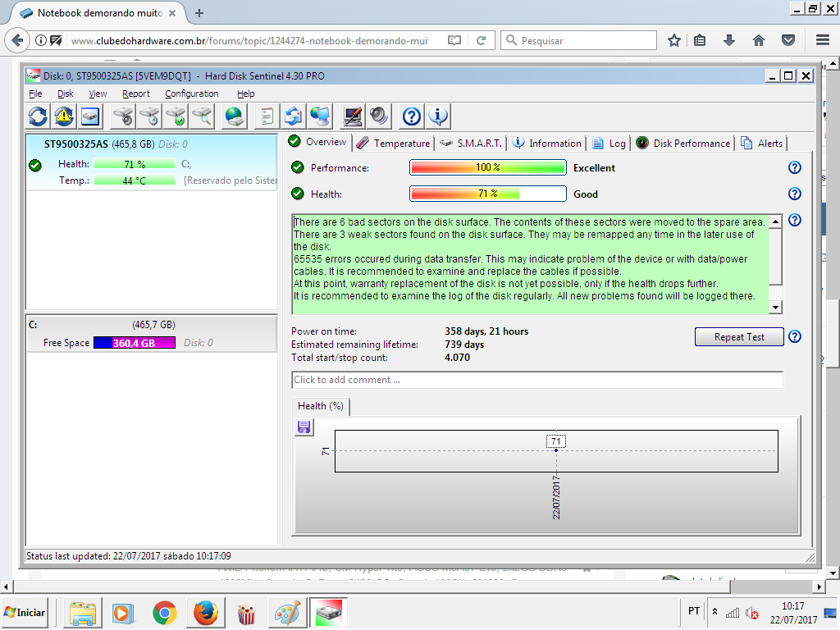Click the save floppy icon above health chart
The height and width of the screenshot is (630, 840).
(304, 427)
